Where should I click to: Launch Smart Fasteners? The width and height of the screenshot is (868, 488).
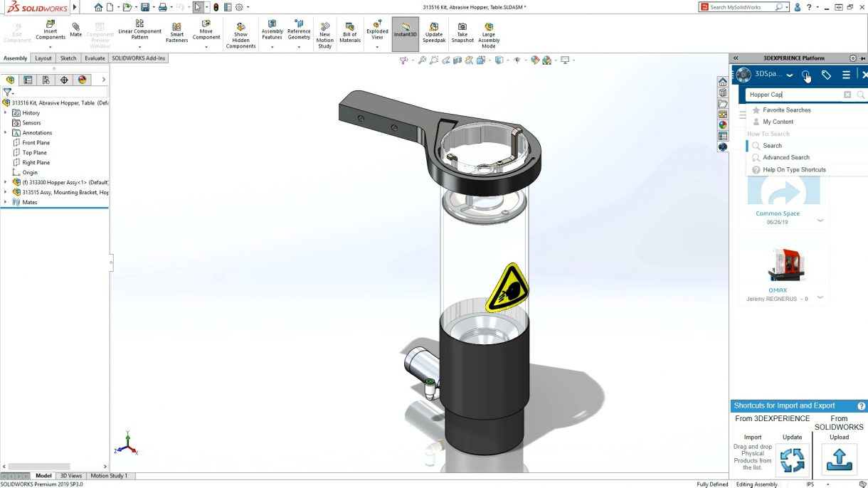click(177, 33)
